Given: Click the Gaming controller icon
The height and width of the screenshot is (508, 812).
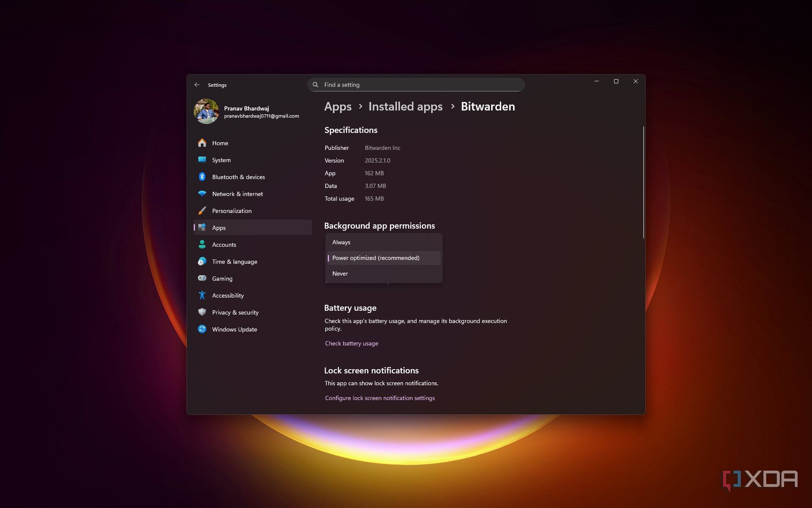Looking at the screenshot, I should (202, 279).
